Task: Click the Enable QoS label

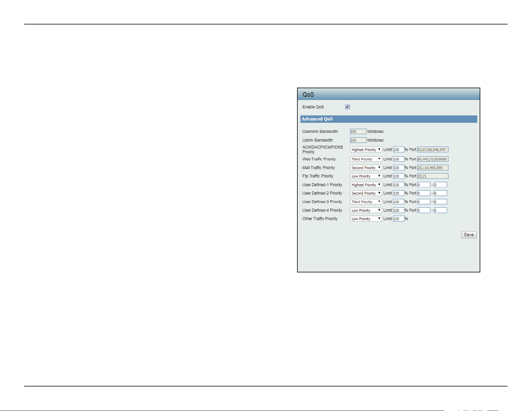Action: click(313, 107)
